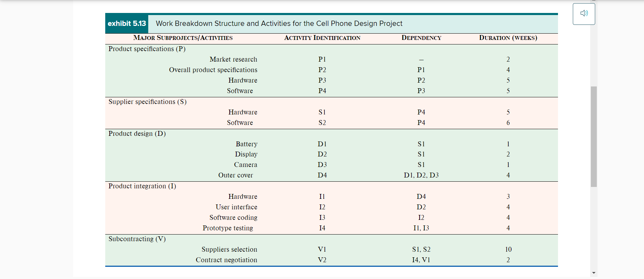Select the S2 Software dependency cell P4

(x=421, y=123)
